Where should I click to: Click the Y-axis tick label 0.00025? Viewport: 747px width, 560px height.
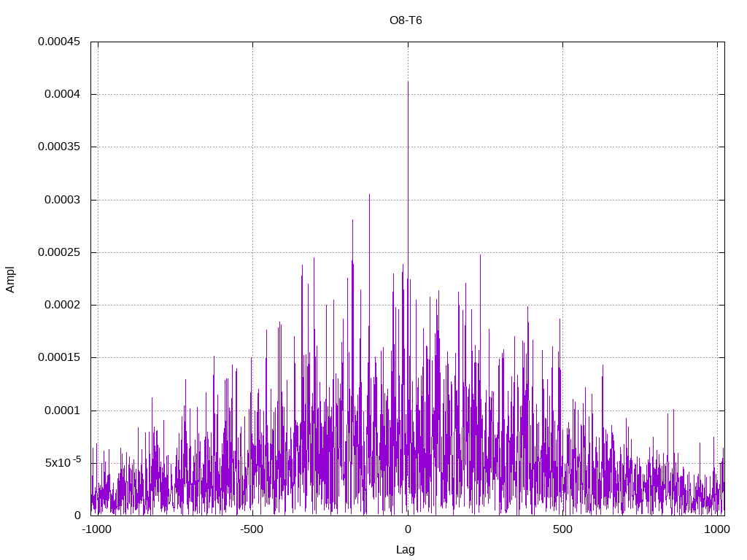coord(59,252)
